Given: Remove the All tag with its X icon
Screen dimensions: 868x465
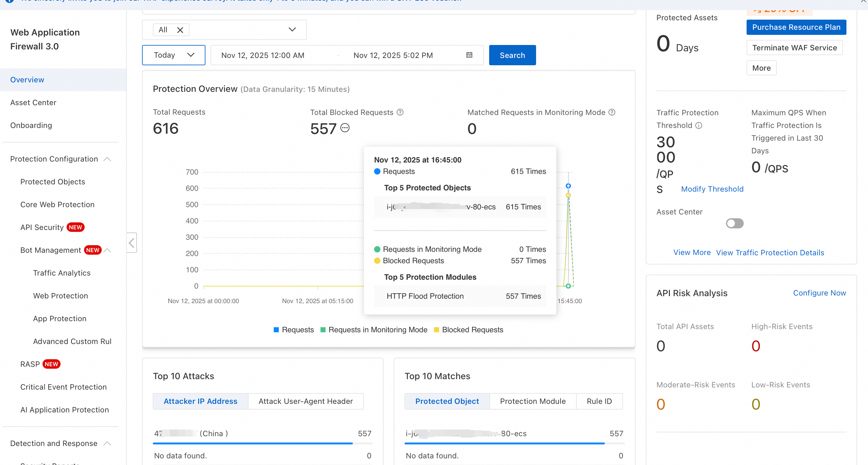Looking at the screenshot, I should (x=180, y=30).
